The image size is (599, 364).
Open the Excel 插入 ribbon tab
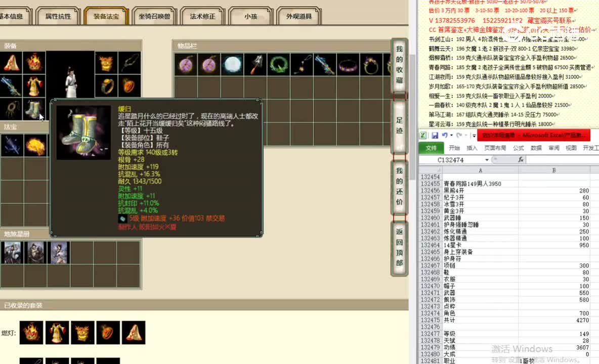(x=472, y=148)
